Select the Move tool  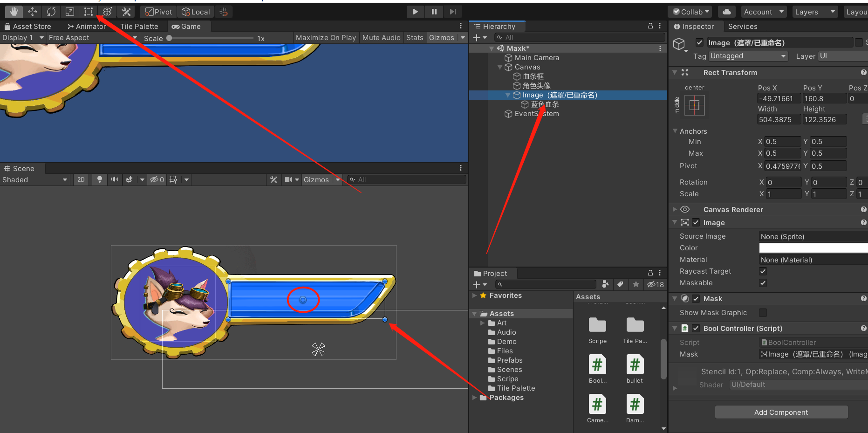(x=32, y=11)
